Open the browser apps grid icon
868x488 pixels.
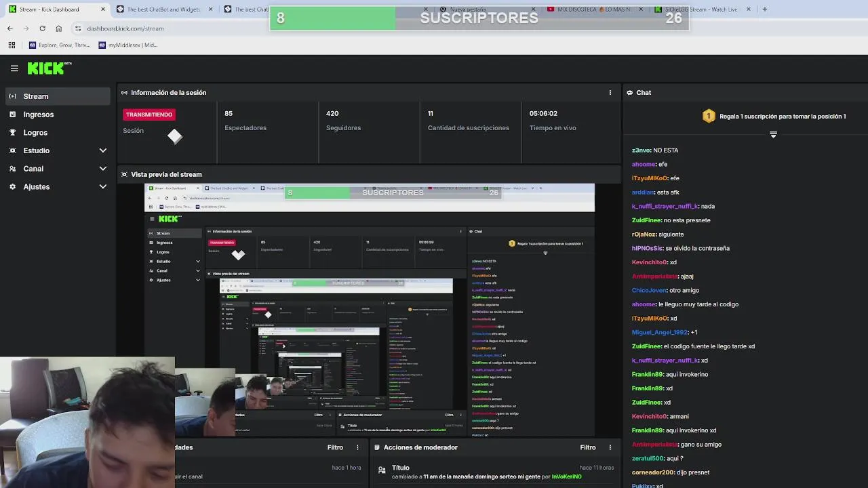tap(12, 45)
